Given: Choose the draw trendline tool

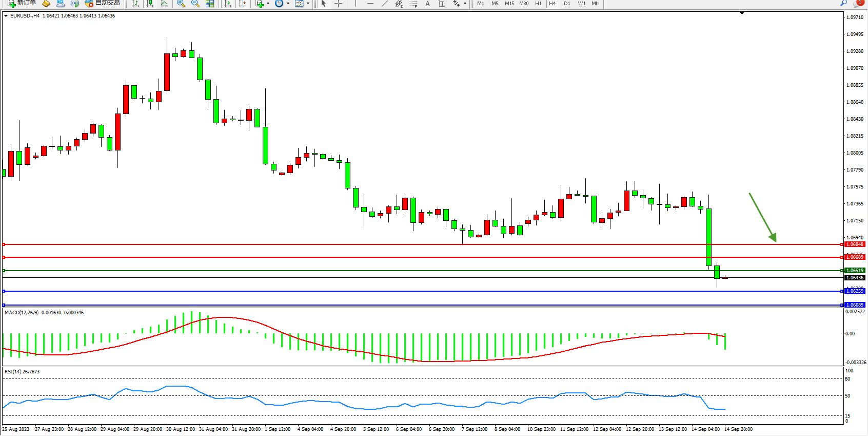Looking at the screenshot, I should [384, 4].
